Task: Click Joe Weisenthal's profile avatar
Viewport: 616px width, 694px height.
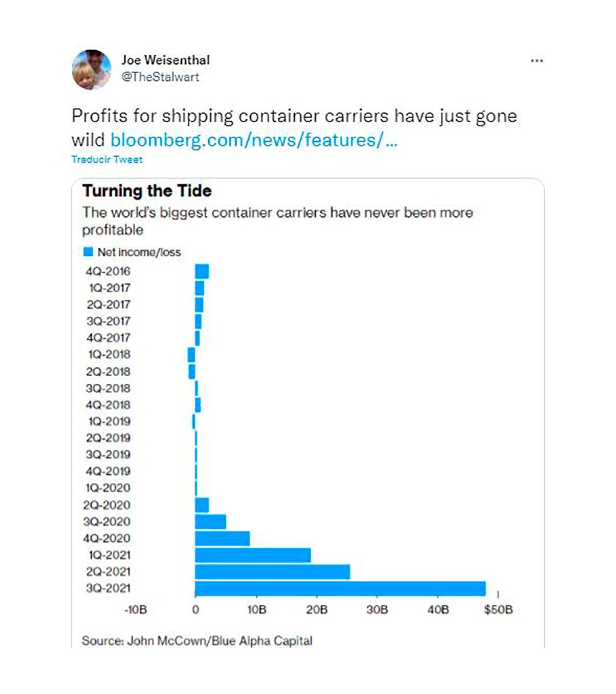Action: (x=91, y=69)
